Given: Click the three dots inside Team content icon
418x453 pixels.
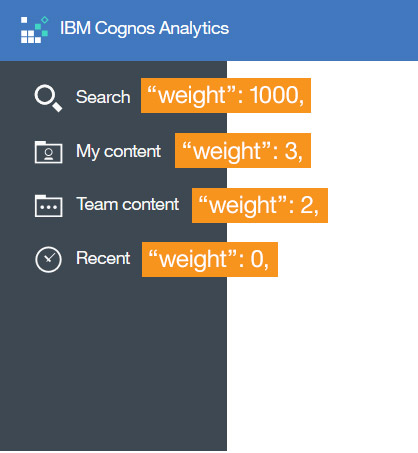Looking at the screenshot, I should (x=49, y=207).
